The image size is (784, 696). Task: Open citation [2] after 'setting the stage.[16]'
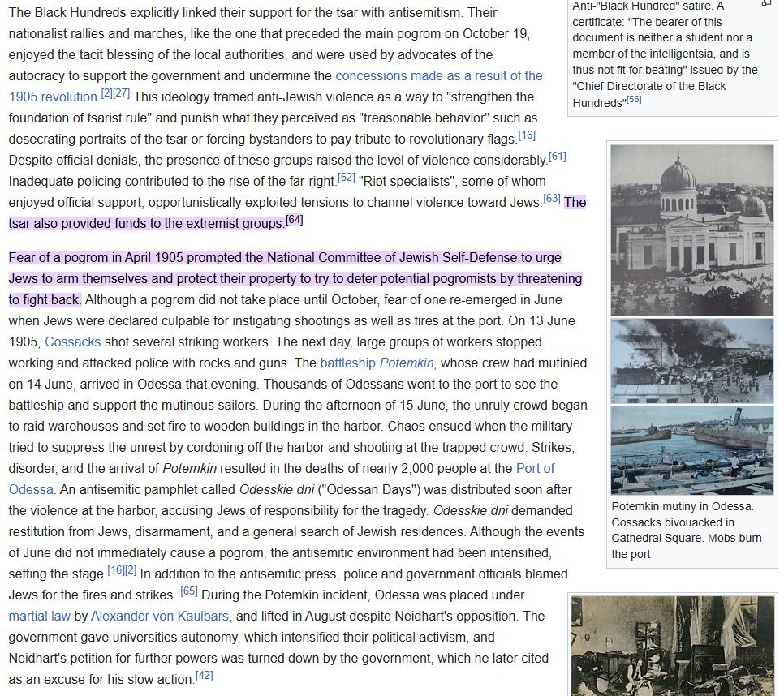(x=131, y=570)
